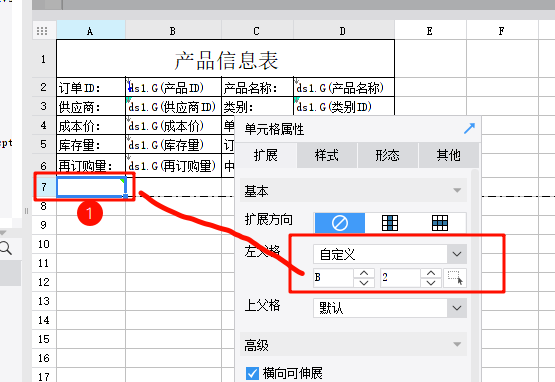Screen dimensions: 555x382
Task: Click the left parent row field 2
Action: tap(400, 278)
